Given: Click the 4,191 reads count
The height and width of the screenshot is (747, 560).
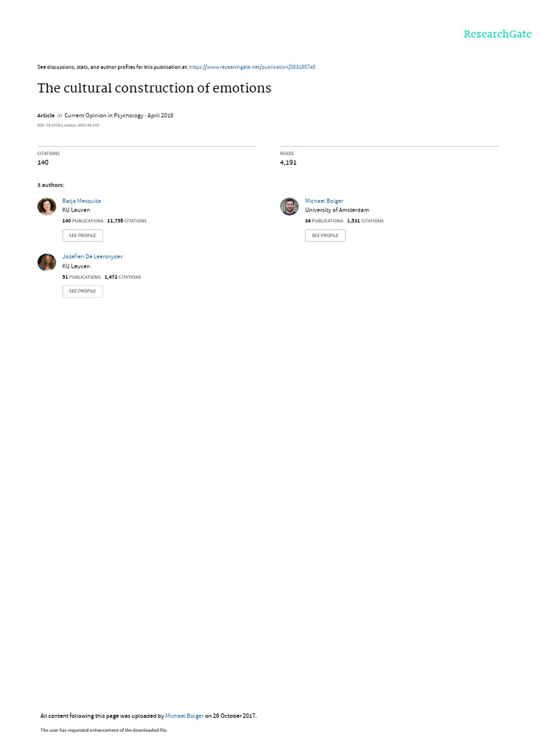Looking at the screenshot, I should pyautogui.click(x=288, y=163).
